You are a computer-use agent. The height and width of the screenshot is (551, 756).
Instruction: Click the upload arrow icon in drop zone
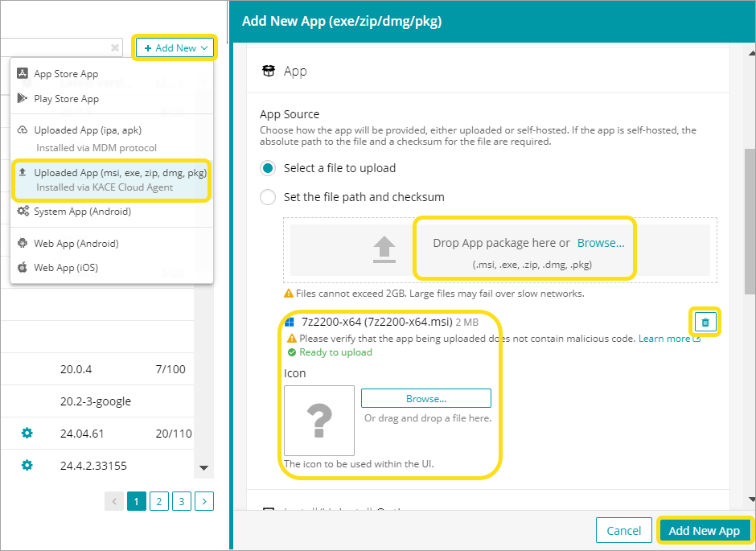click(386, 250)
